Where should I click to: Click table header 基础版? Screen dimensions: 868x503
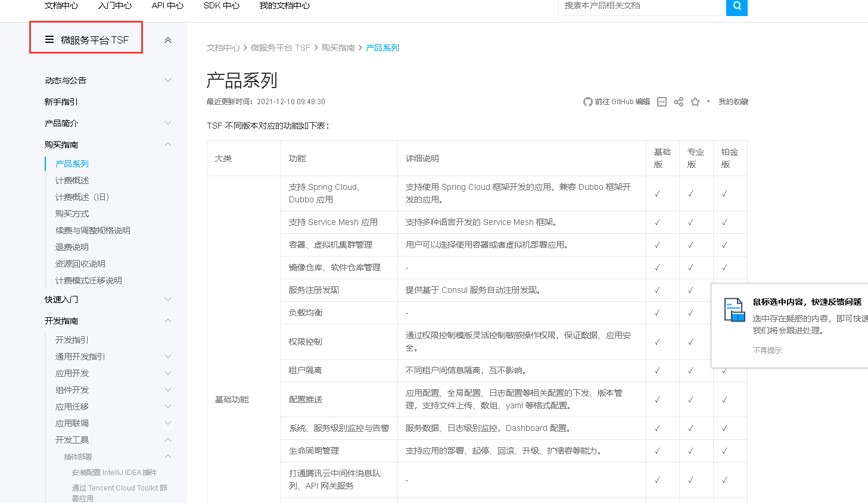662,158
